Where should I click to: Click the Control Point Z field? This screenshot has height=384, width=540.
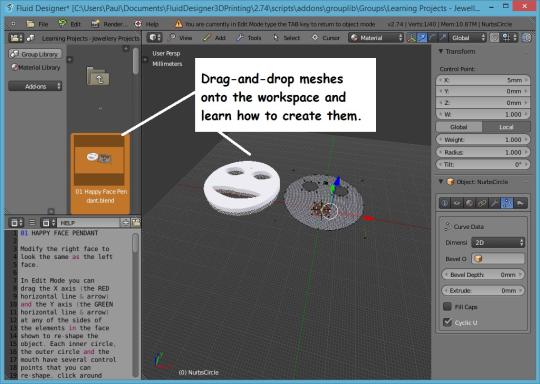tap(483, 103)
